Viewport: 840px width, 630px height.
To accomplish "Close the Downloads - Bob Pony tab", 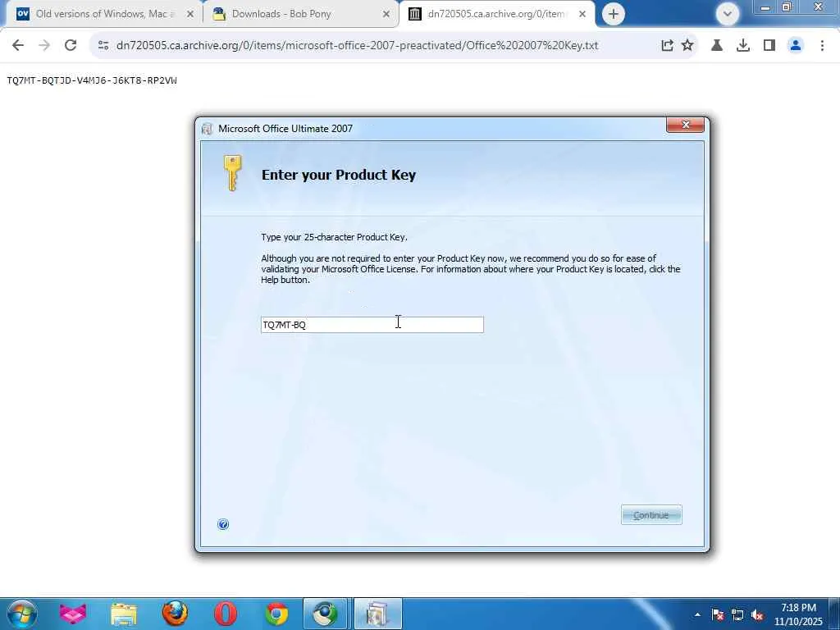I will [386, 14].
